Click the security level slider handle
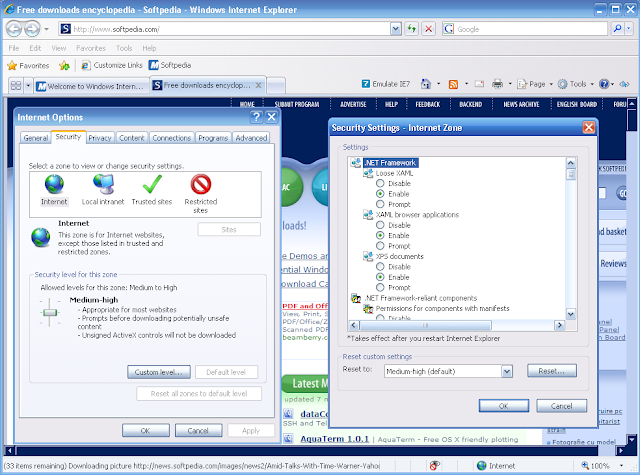Viewport: 640px width, 475px height. point(50,313)
